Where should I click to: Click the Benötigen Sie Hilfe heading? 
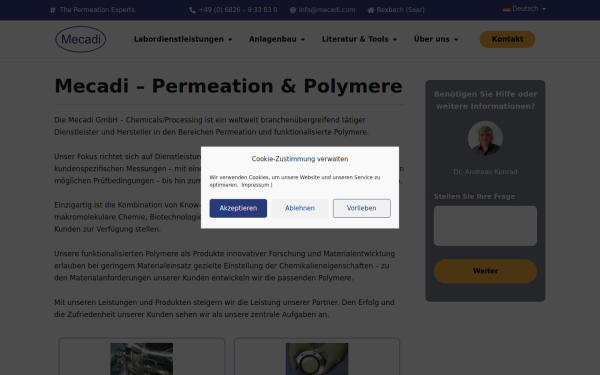[485, 100]
